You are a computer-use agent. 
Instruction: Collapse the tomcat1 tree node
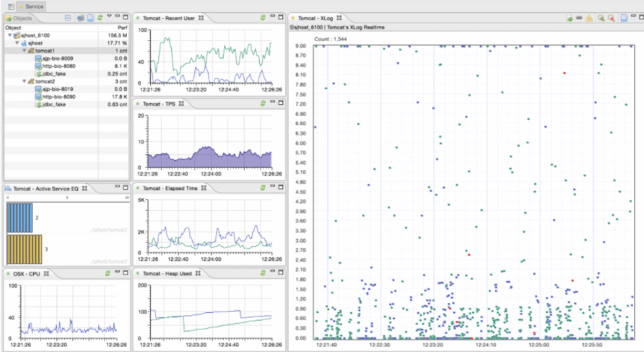(x=25, y=51)
